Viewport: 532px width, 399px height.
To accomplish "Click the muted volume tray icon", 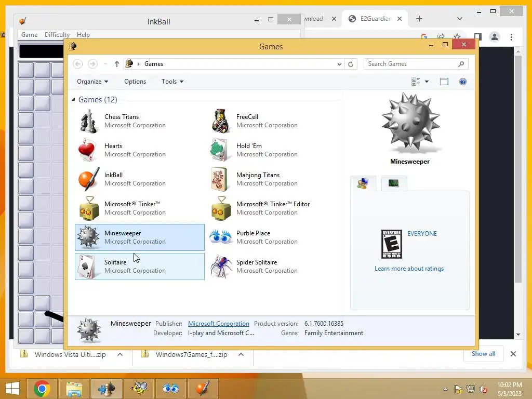I will (x=483, y=389).
